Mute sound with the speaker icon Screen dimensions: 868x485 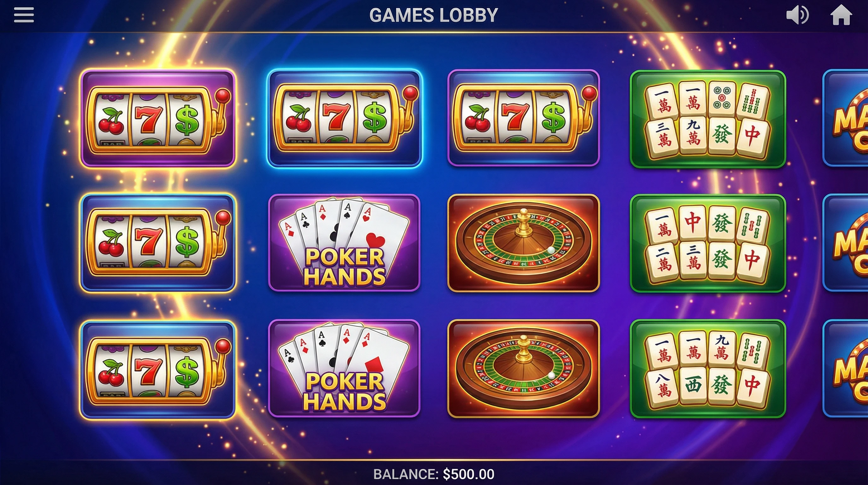(797, 15)
